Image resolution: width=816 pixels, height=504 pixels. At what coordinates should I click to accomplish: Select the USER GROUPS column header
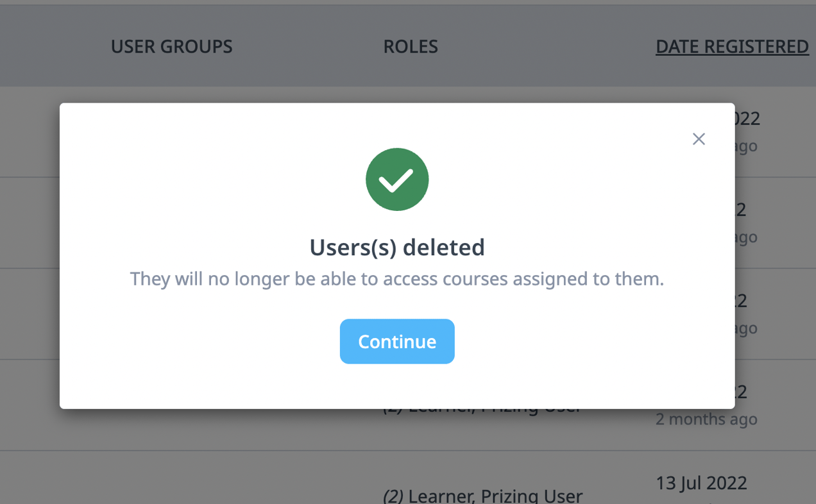click(171, 46)
